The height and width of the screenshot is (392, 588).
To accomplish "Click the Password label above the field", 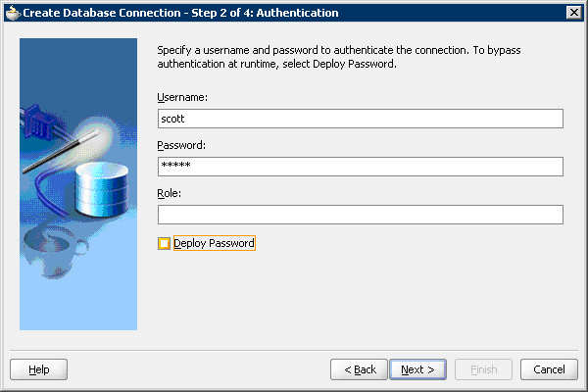I will coord(181,145).
